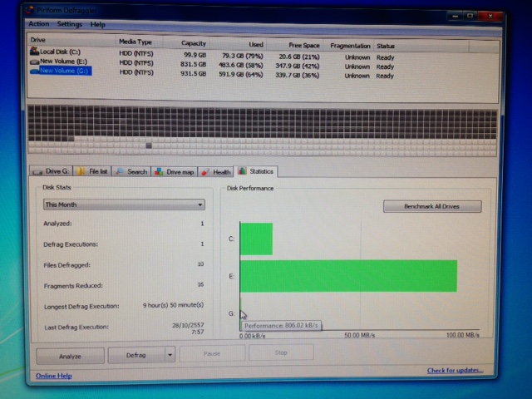The height and width of the screenshot is (399, 532).
Task: Click the Benchmark All Drives button
Action: [x=432, y=206]
